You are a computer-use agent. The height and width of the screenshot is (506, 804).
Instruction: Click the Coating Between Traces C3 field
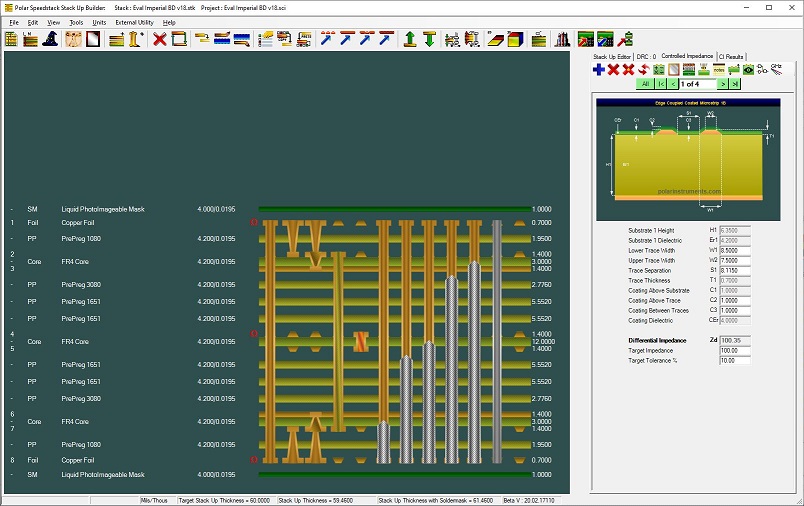click(x=735, y=311)
